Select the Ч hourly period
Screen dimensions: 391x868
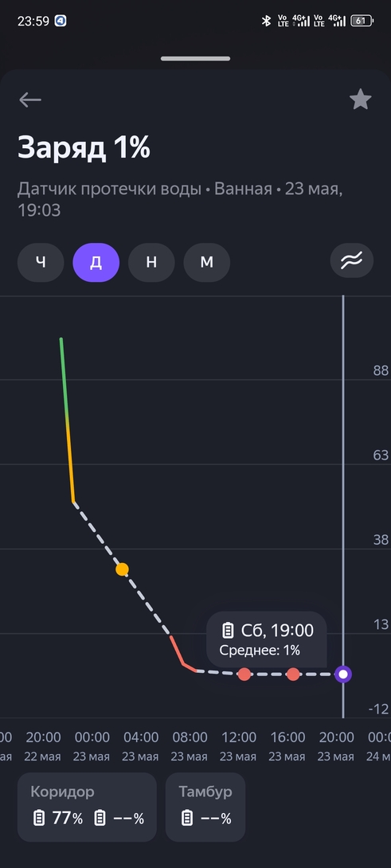(41, 263)
